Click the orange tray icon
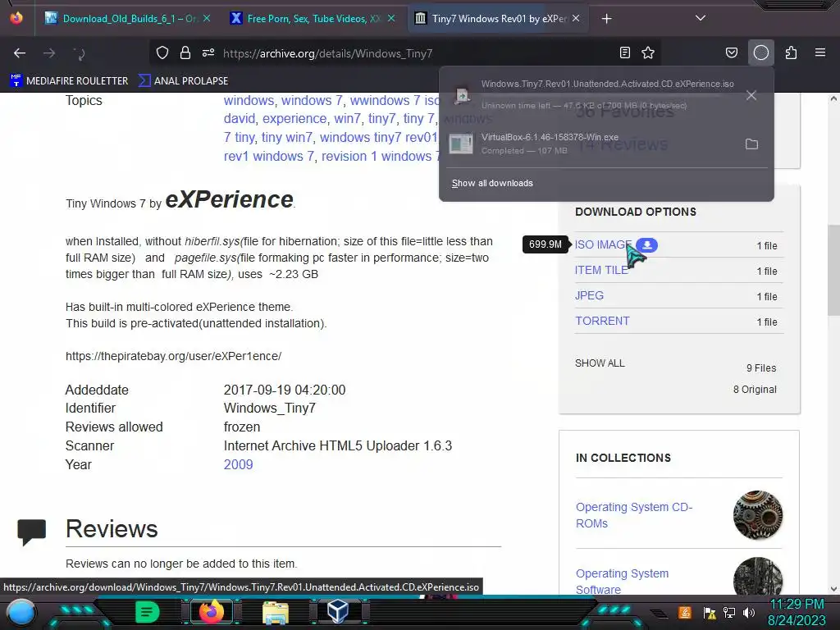The width and height of the screenshot is (840, 630). point(685,612)
